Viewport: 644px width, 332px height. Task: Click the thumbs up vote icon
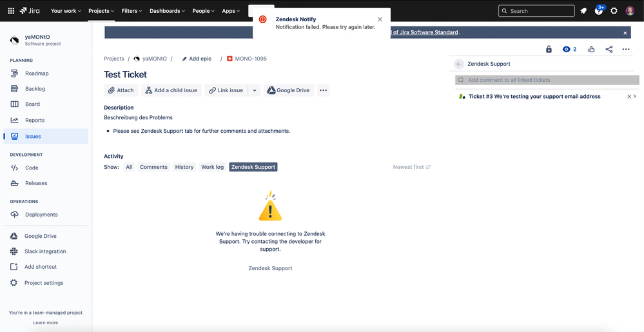[591, 49]
